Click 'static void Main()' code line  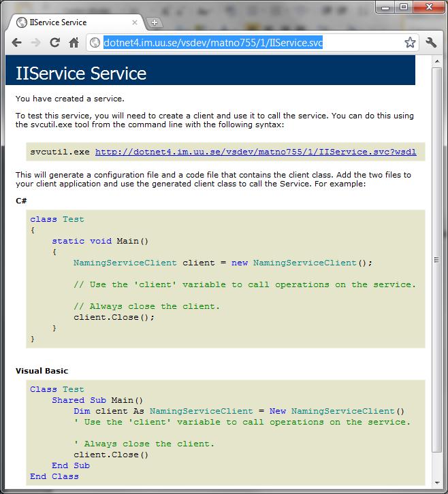[100, 241]
